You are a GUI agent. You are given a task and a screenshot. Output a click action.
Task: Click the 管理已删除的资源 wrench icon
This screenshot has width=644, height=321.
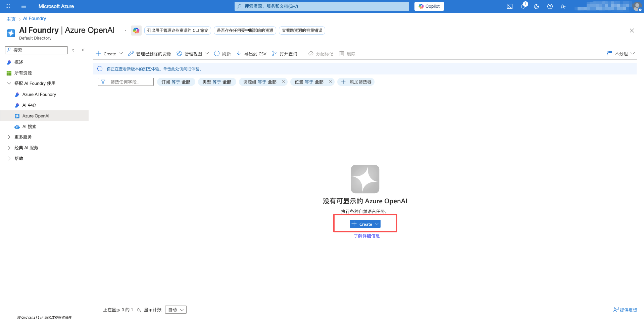pyautogui.click(x=131, y=53)
